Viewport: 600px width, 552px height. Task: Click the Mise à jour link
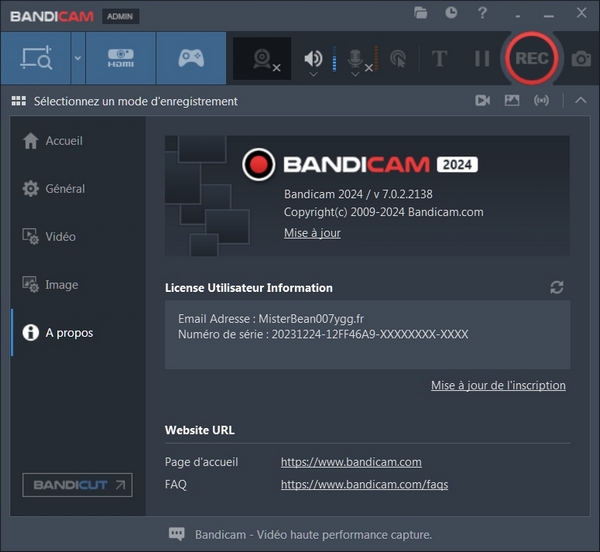point(312,233)
